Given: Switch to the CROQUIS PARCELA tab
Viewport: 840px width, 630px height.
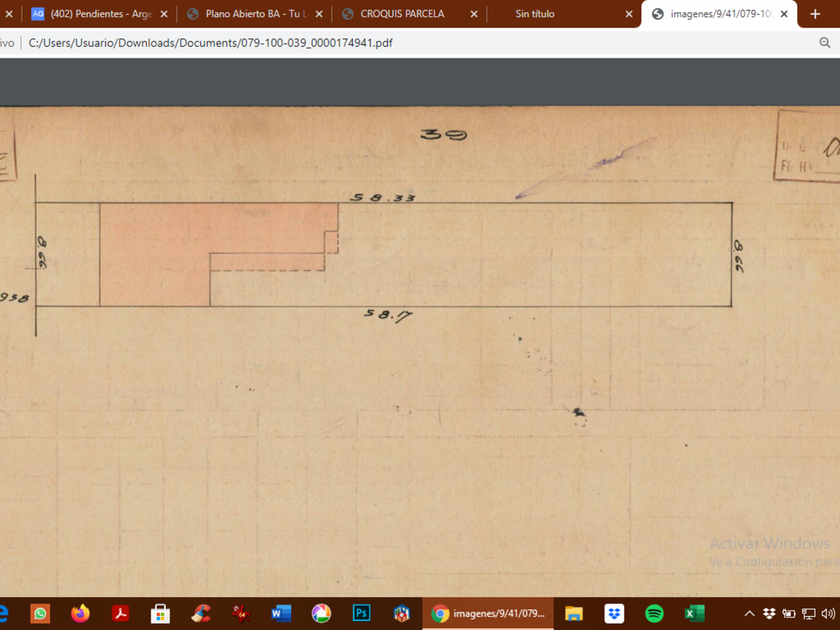Looking at the screenshot, I should click(410, 14).
